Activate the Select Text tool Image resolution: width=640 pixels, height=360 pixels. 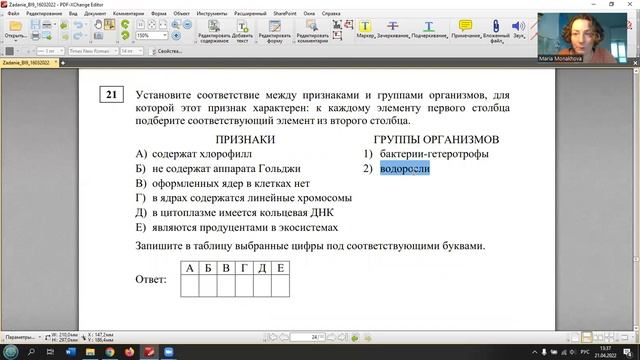tap(109, 24)
